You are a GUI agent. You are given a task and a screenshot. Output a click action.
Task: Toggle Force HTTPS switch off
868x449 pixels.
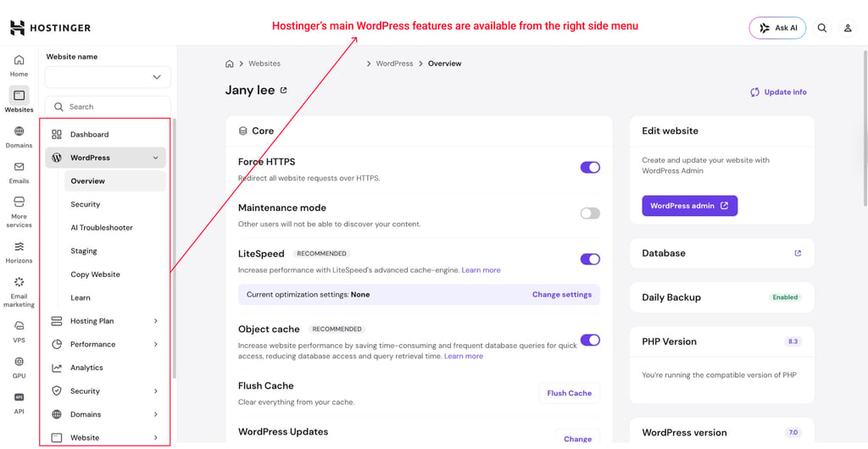coord(590,168)
